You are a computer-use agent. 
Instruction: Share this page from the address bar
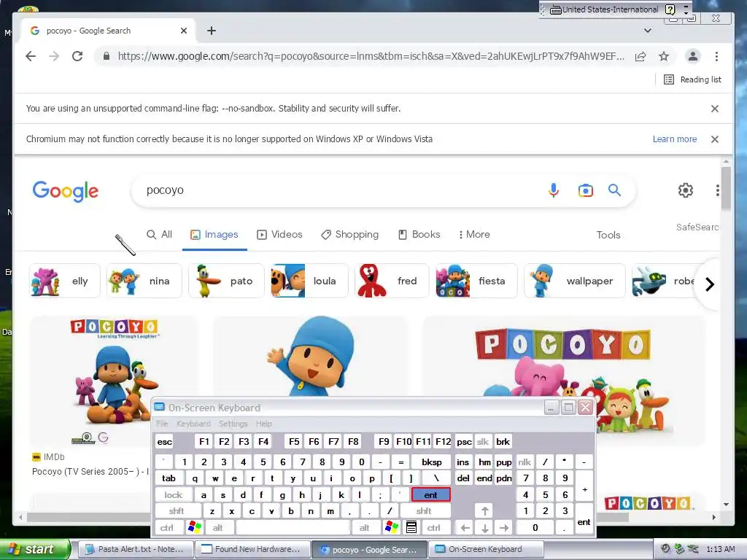(640, 57)
